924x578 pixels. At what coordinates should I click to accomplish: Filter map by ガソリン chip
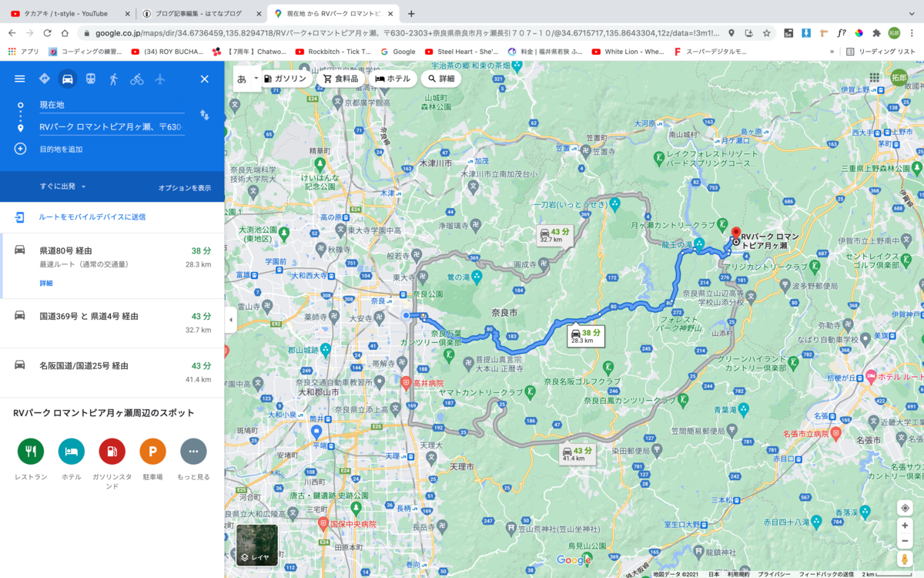point(285,79)
